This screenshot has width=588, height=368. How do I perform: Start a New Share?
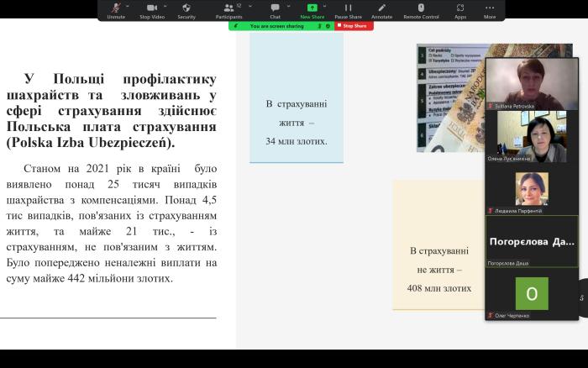coord(312,8)
